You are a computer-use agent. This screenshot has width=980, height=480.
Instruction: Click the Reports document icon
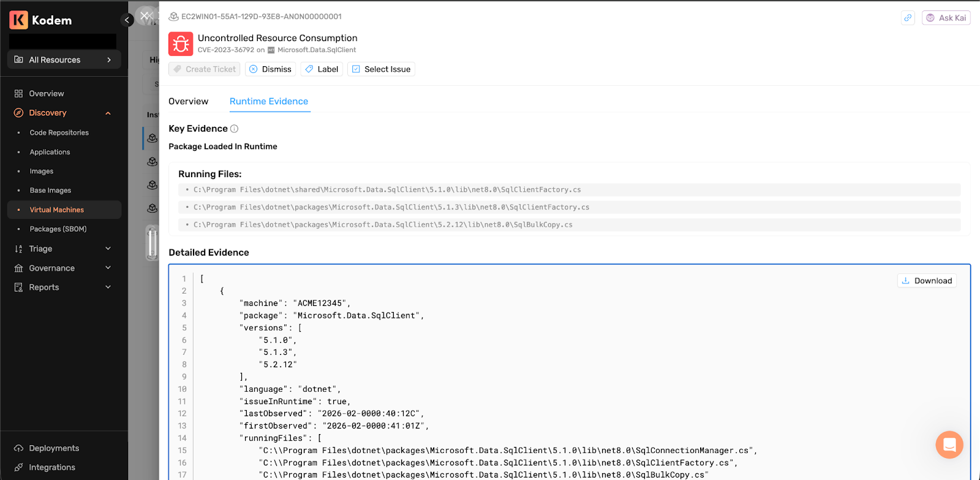tap(18, 288)
